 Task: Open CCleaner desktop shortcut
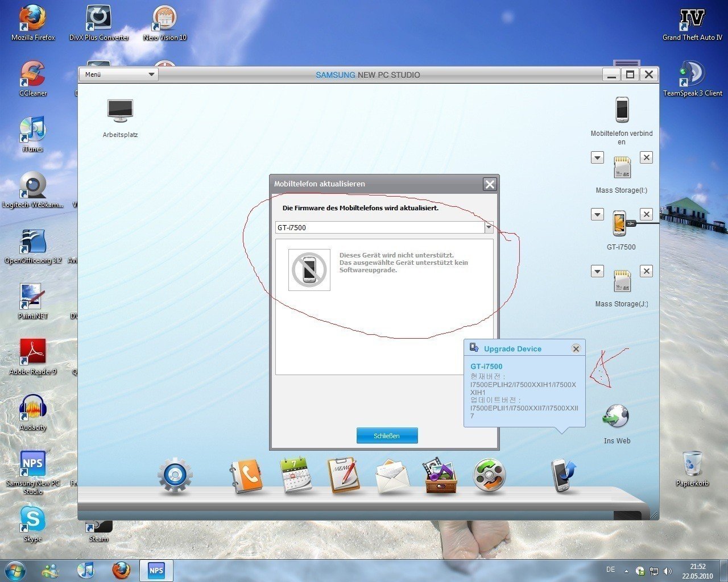(33, 78)
